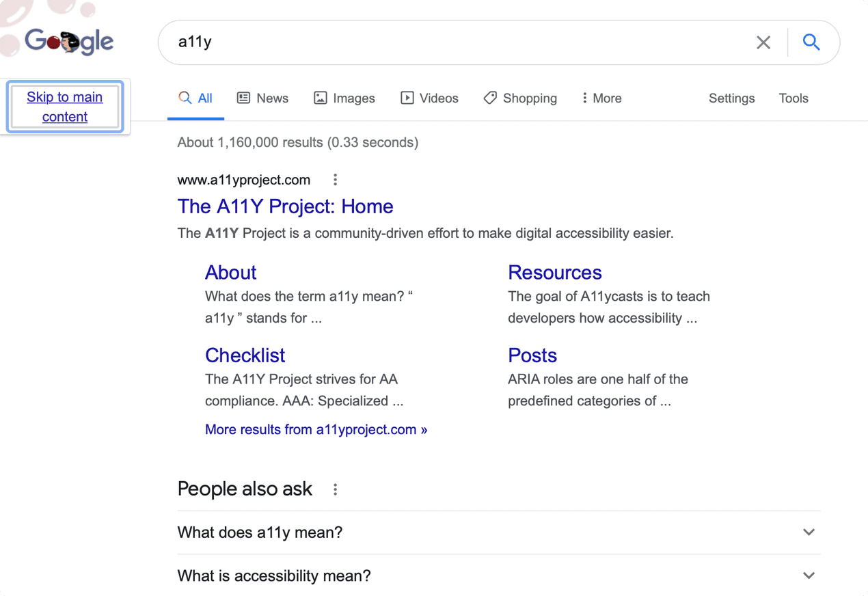Open options menu beside People also ask
This screenshot has height=596, width=868.
(335, 489)
